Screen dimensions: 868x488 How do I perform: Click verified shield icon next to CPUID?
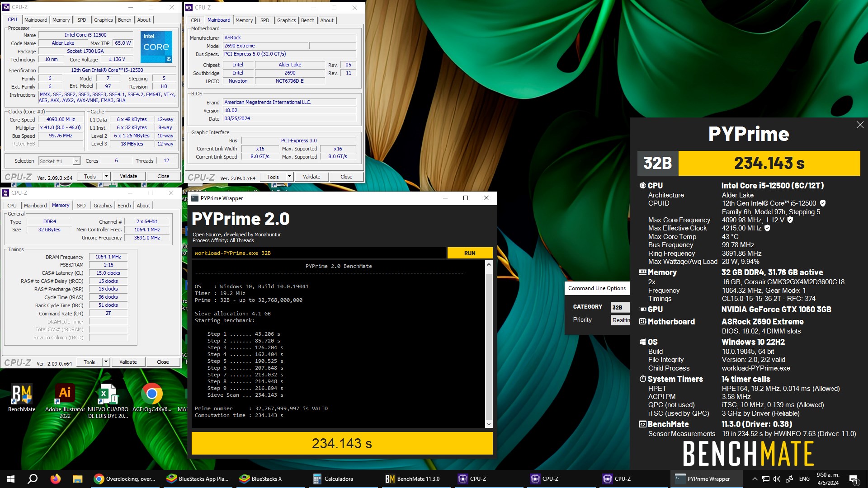tap(823, 203)
